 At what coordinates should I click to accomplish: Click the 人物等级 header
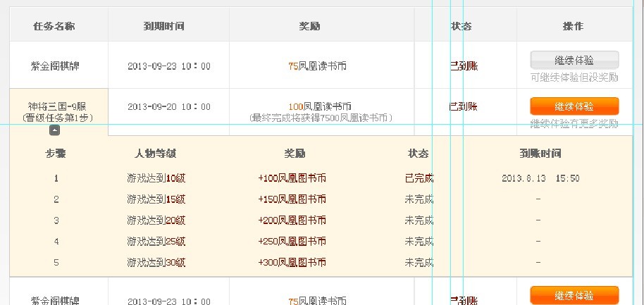[x=155, y=154]
